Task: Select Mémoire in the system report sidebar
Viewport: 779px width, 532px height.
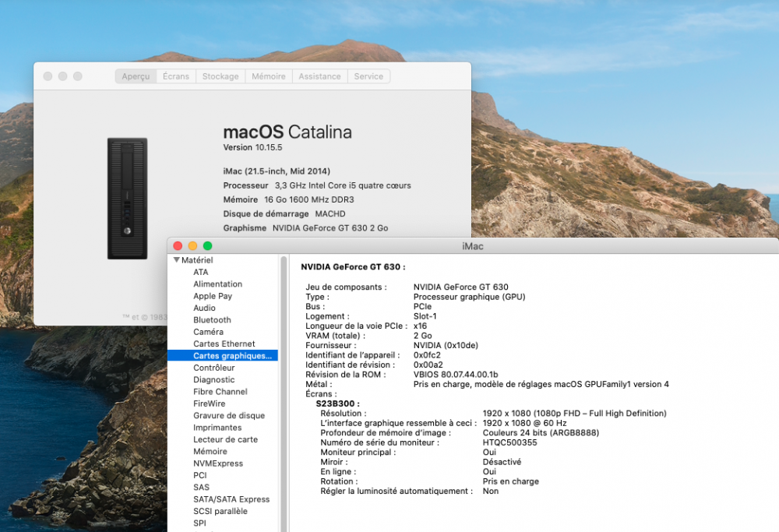Action: 210,451
